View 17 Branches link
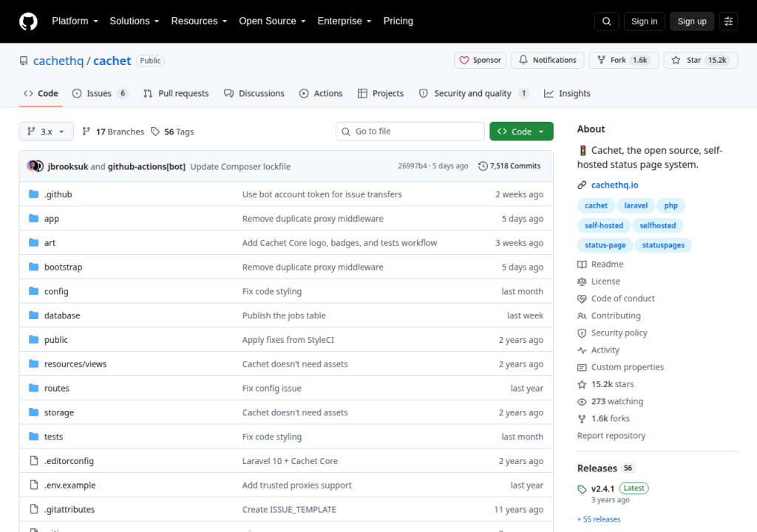 113,132
